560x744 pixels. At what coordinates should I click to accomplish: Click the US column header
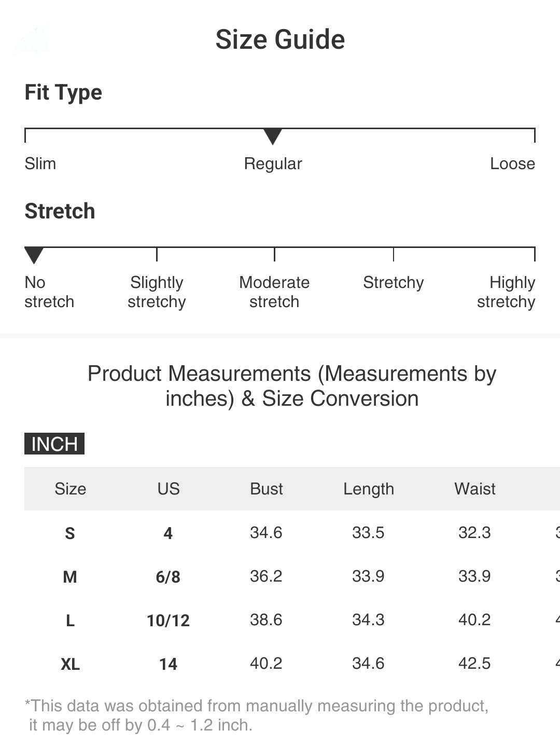pos(169,489)
